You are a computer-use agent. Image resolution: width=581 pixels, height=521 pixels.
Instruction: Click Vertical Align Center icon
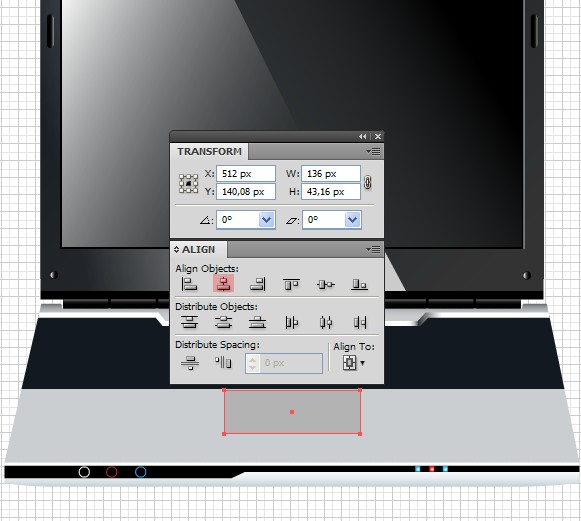326,284
